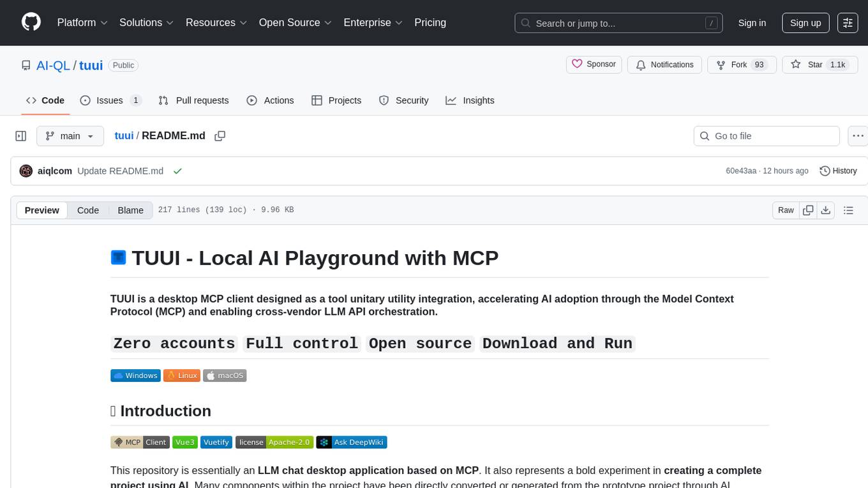Open the aiqlcom avatar
The image size is (868, 488).
pos(26,171)
